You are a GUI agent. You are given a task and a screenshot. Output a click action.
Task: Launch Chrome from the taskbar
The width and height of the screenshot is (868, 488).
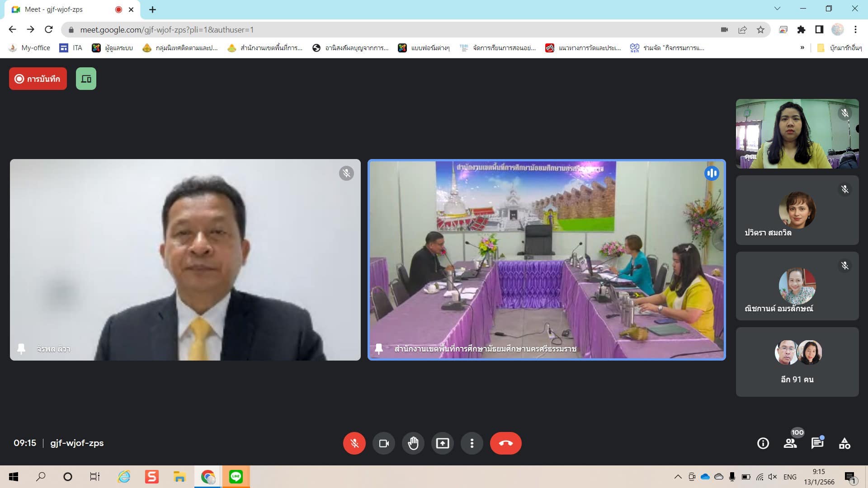(x=208, y=476)
